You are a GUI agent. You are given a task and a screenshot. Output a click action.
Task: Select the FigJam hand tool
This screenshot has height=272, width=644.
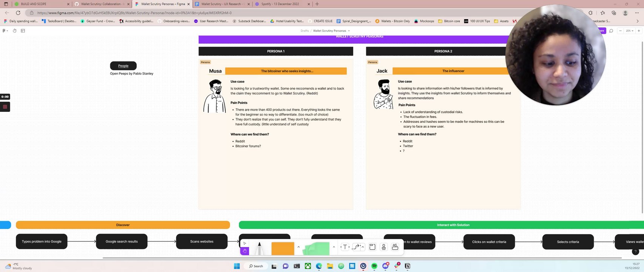pyautogui.click(x=244, y=250)
